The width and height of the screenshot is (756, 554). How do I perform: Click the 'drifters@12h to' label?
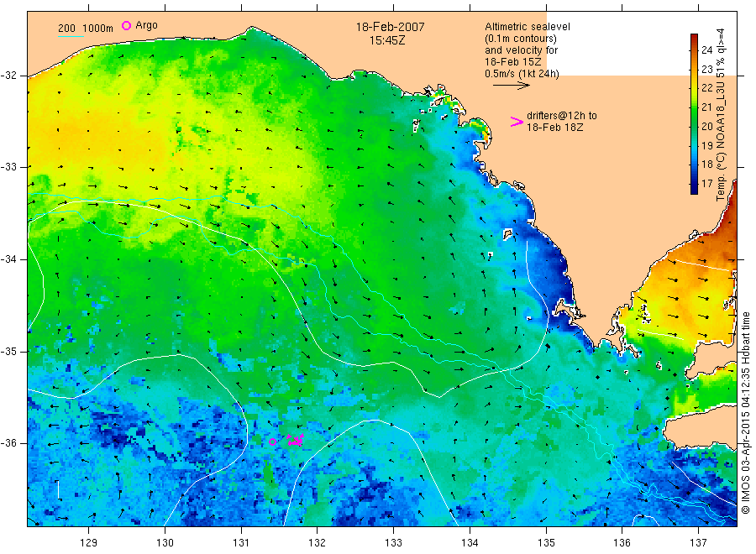click(x=562, y=116)
